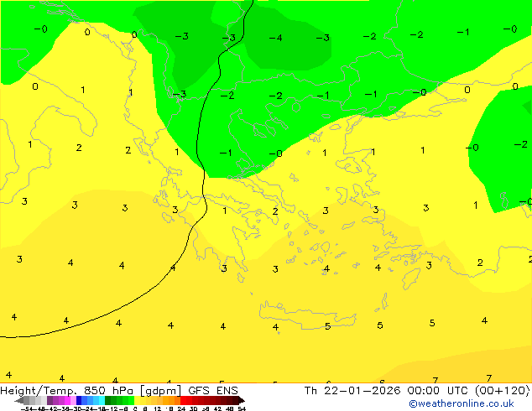Click the gray left arrow of the color scale
This screenshot has width=532, height=411.
click(19, 401)
